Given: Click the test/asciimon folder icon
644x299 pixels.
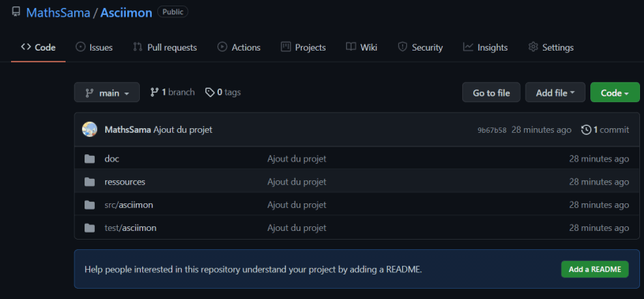Looking at the screenshot, I should [89, 228].
